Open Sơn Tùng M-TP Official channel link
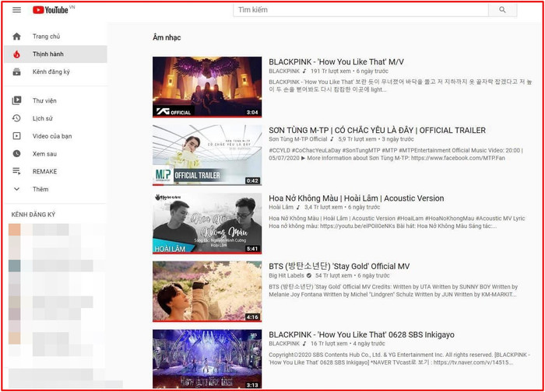 [x=298, y=139]
